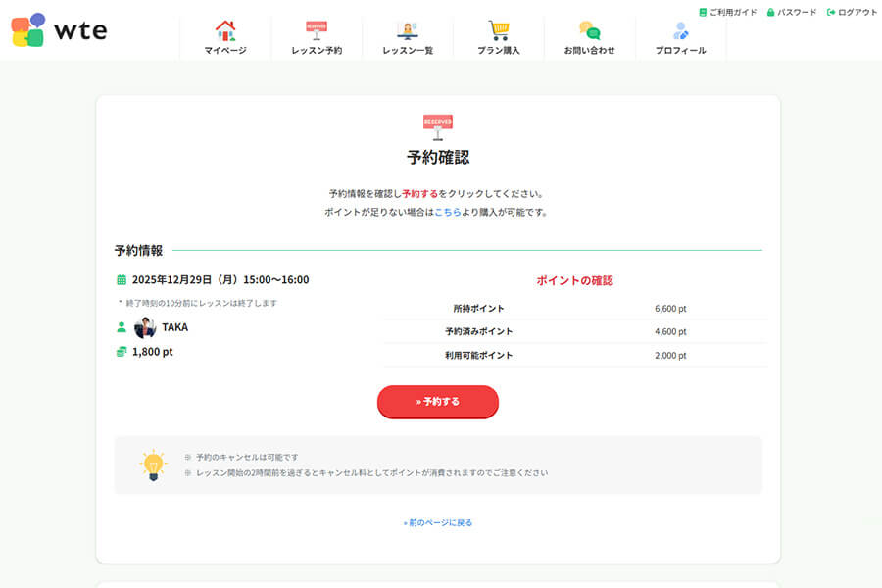Click the RESERVED sign above 予約確認
This screenshot has height=588, width=882.
click(437, 122)
